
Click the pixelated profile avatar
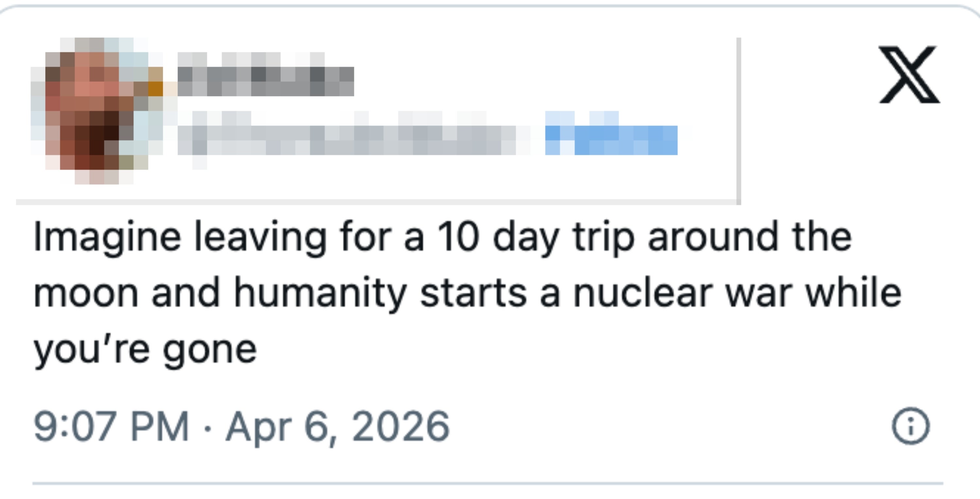point(97,110)
